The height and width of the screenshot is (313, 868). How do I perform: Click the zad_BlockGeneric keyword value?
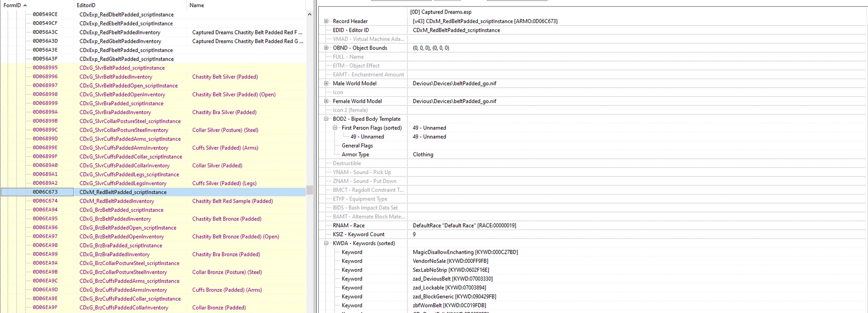454,297
